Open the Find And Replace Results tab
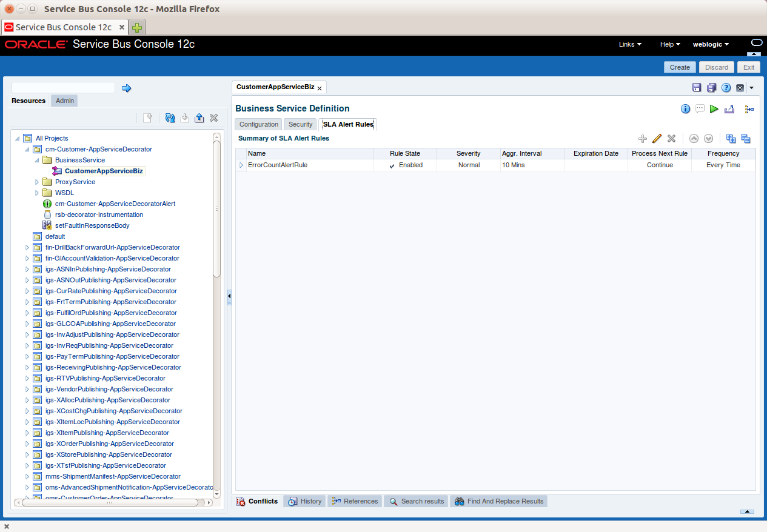This screenshot has width=767, height=532. pos(498,501)
